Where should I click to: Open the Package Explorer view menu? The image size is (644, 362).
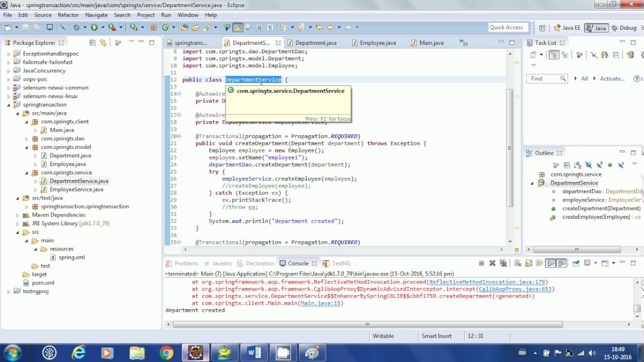(x=131, y=42)
